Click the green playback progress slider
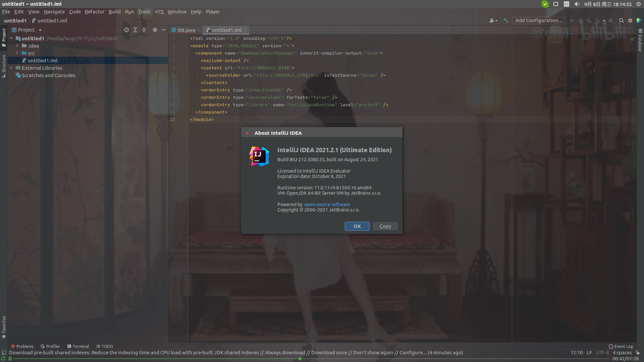The height and width of the screenshot is (362, 644). 300,359
